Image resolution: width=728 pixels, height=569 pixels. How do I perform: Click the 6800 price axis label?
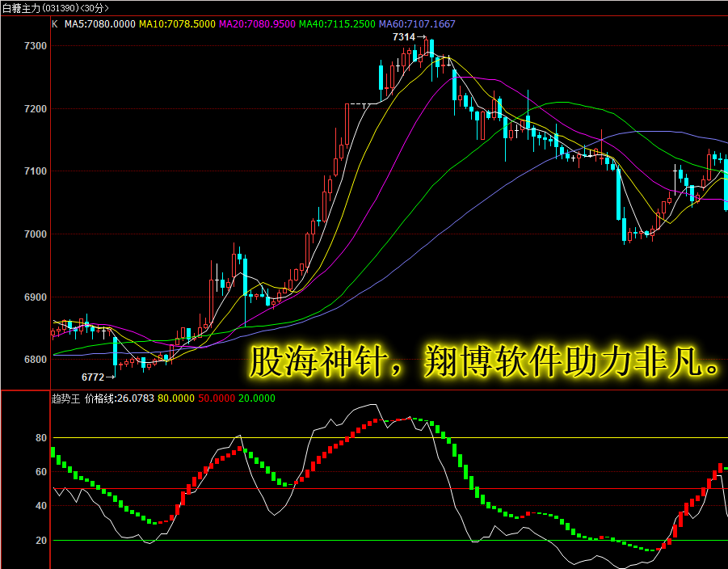(36, 360)
